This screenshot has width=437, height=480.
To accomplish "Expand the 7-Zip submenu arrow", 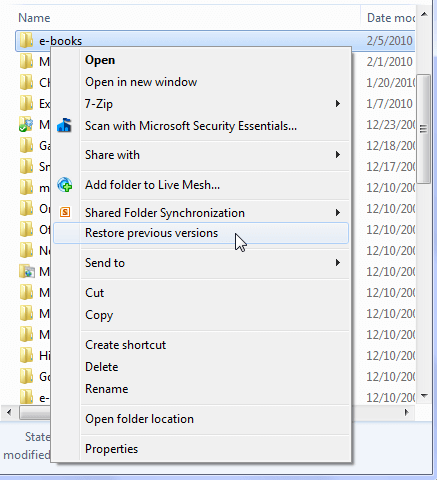I will coord(338,104).
